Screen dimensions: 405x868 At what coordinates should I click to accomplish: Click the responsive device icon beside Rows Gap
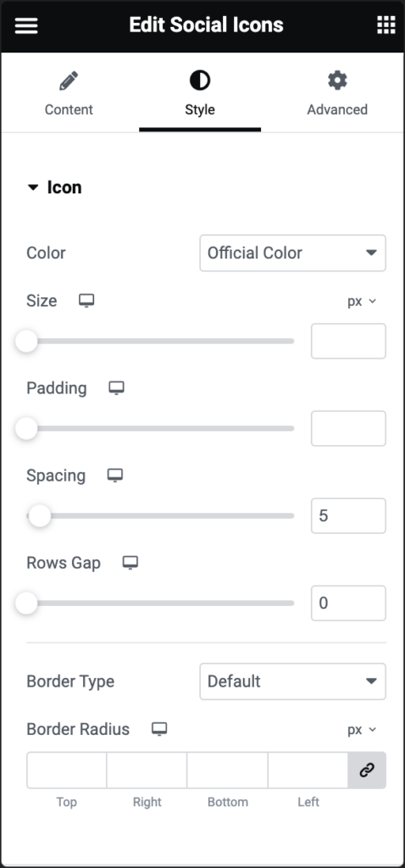click(130, 563)
